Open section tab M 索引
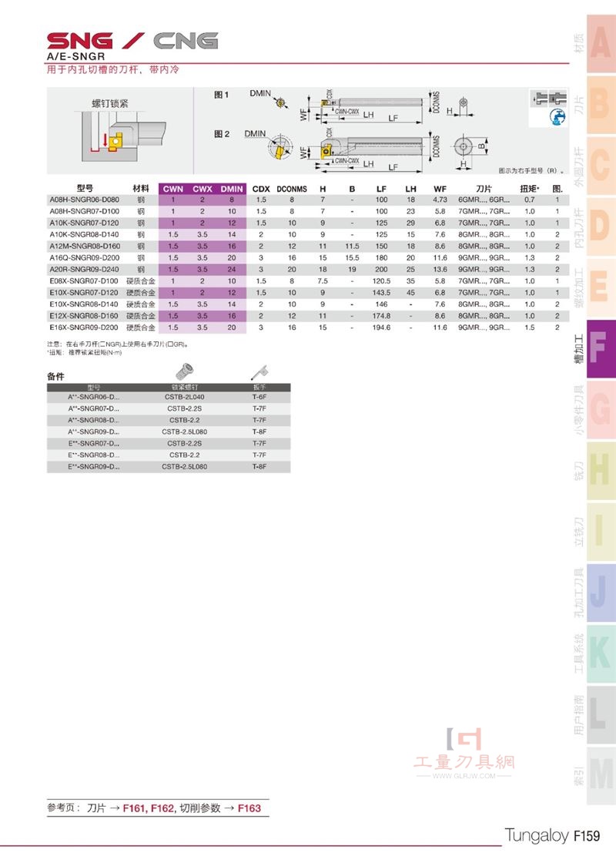Viewport: 616px width, 863px height. tap(600, 776)
